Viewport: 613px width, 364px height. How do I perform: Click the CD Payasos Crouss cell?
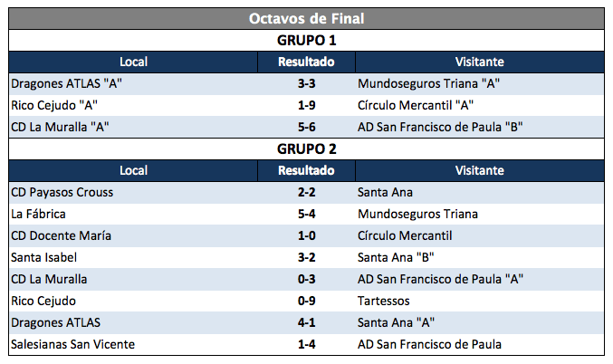(62, 192)
